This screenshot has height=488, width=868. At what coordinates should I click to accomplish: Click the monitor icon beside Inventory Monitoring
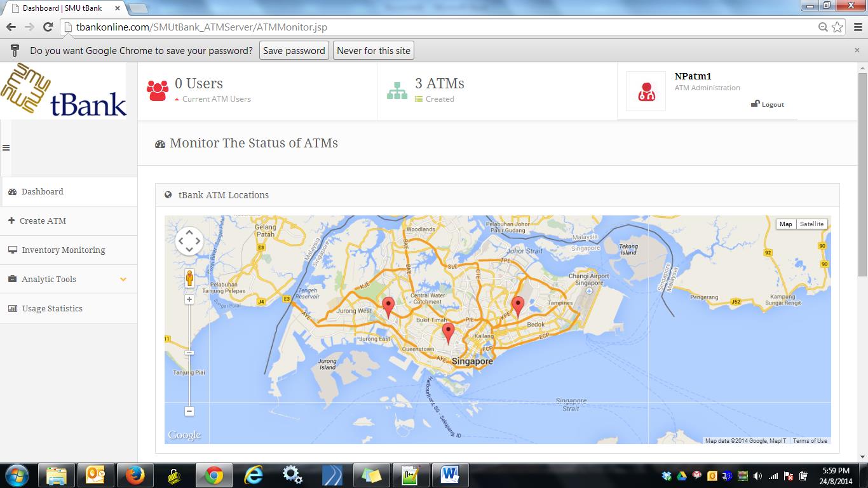pyautogui.click(x=12, y=250)
